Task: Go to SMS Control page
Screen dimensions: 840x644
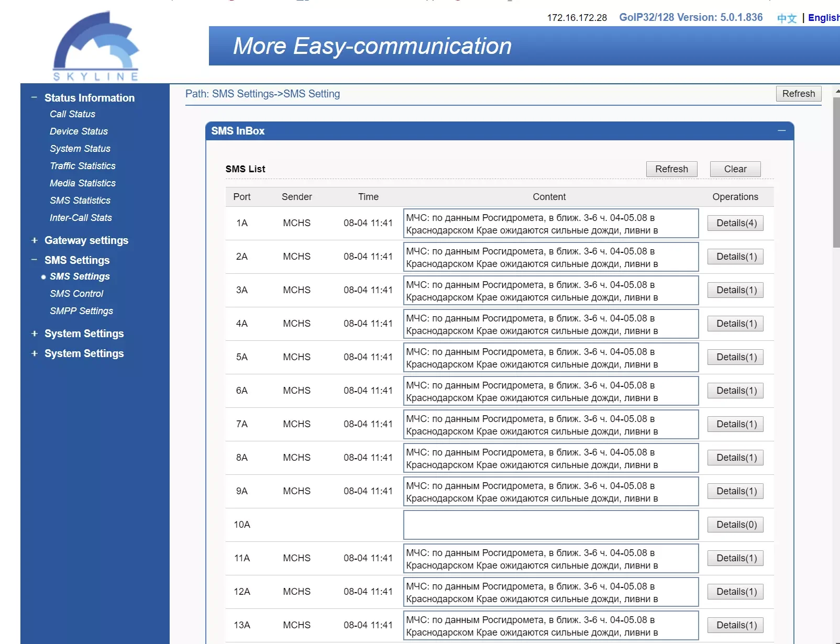Action: 76,294
